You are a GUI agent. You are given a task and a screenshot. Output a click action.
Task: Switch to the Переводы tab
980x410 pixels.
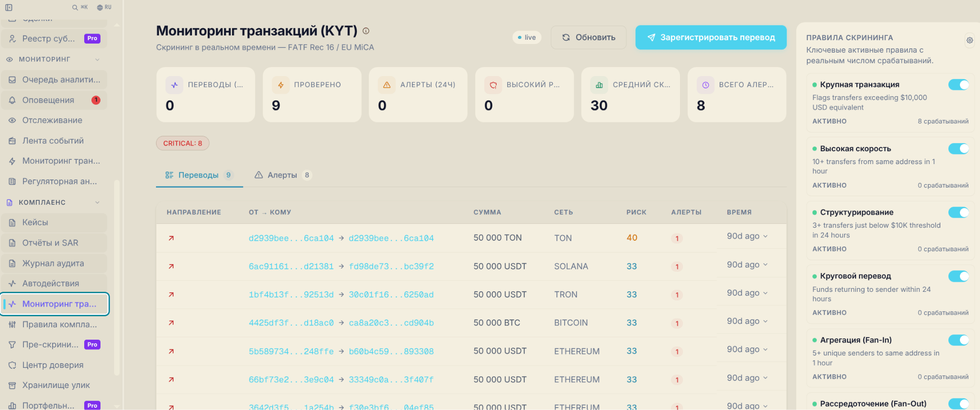(200, 175)
